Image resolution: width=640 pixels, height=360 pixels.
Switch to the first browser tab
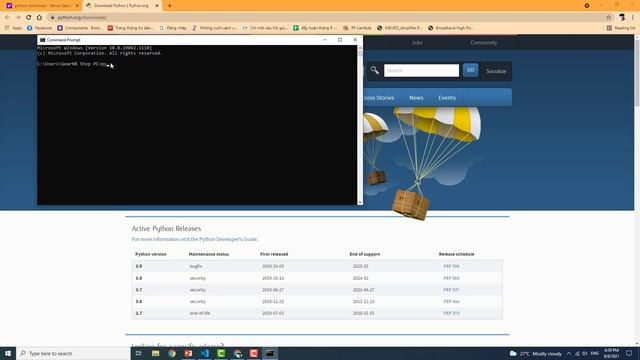click(42, 6)
